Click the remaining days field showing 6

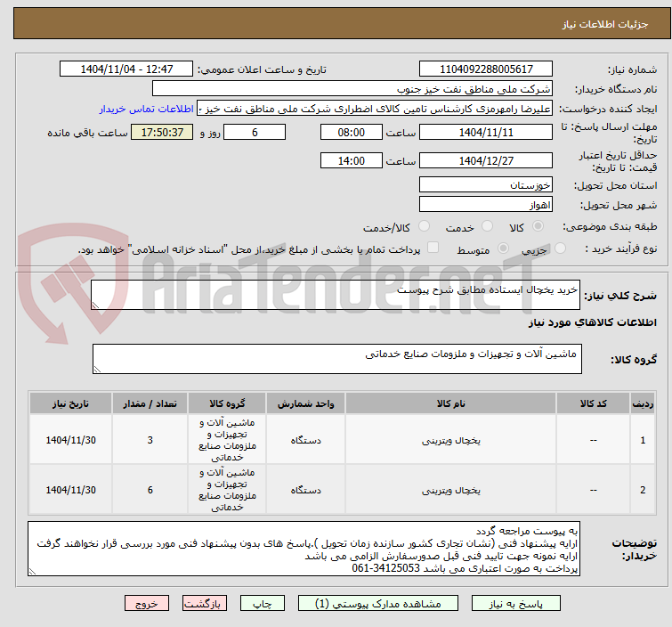(255, 132)
